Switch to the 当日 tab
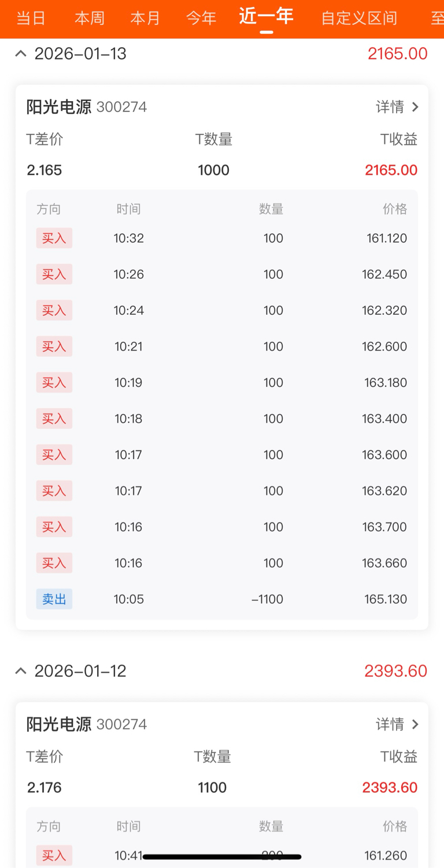 tap(31, 18)
